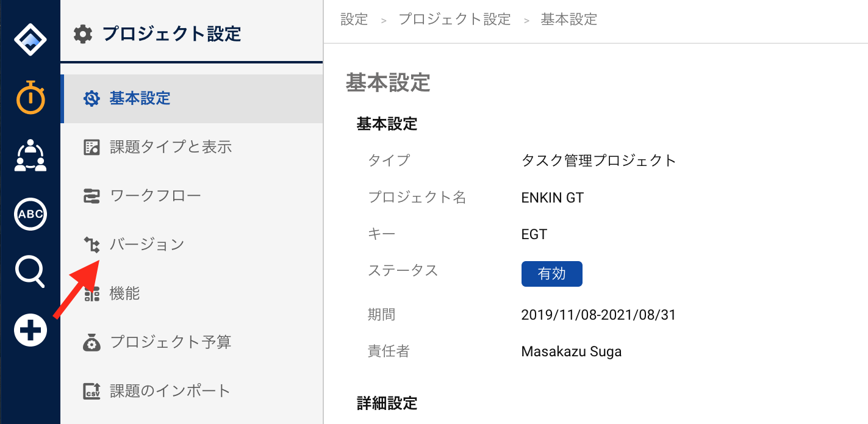This screenshot has height=424, width=868.
Task: Select 機能 in the settings menu
Action: click(192, 293)
